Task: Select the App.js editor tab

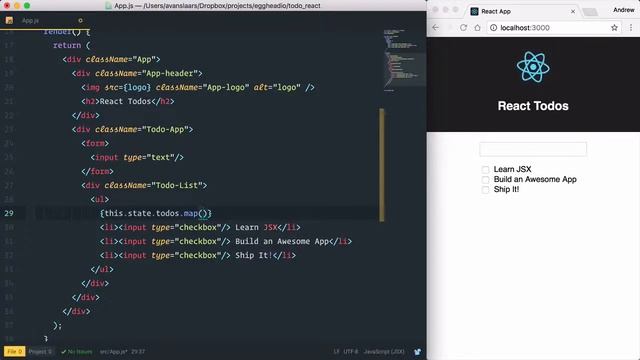Action: [45, 20]
